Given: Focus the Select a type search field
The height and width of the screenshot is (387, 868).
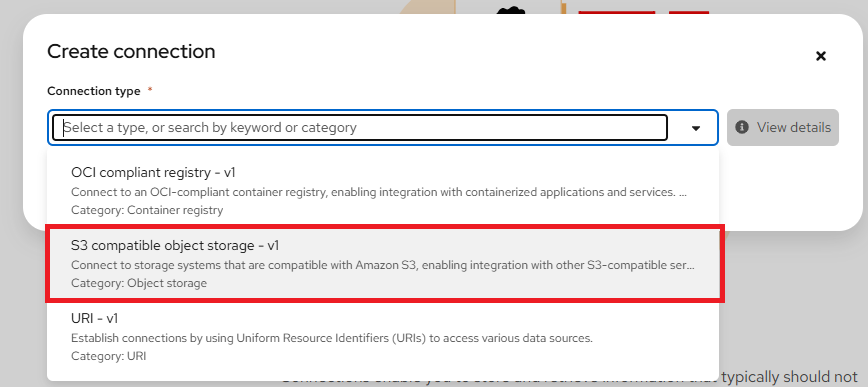Looking at the screenshot, I should coord(360,127).
